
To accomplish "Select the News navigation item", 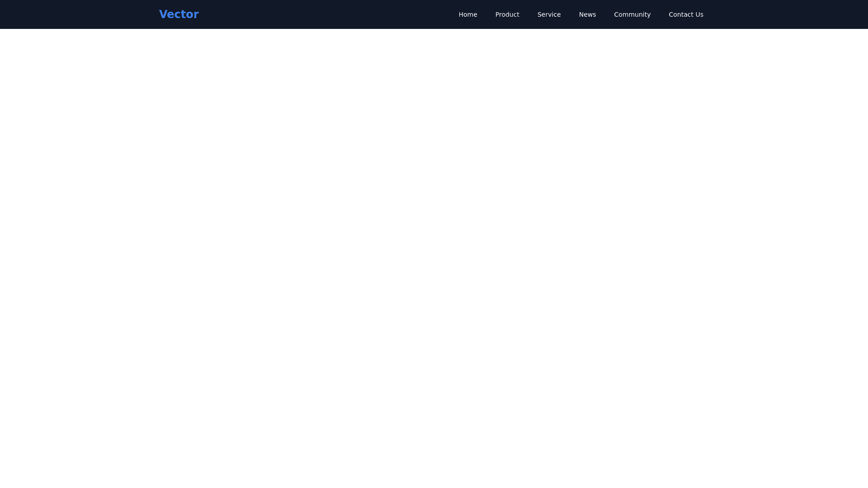I will [587, 14].
